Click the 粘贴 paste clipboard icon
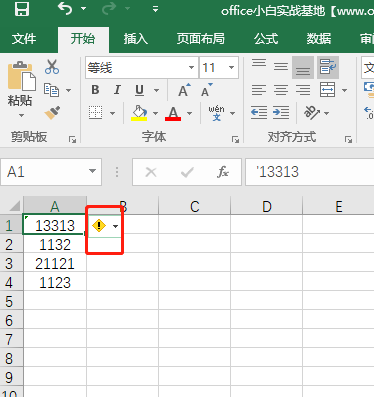The image size is (374, 397). (21, 76)
